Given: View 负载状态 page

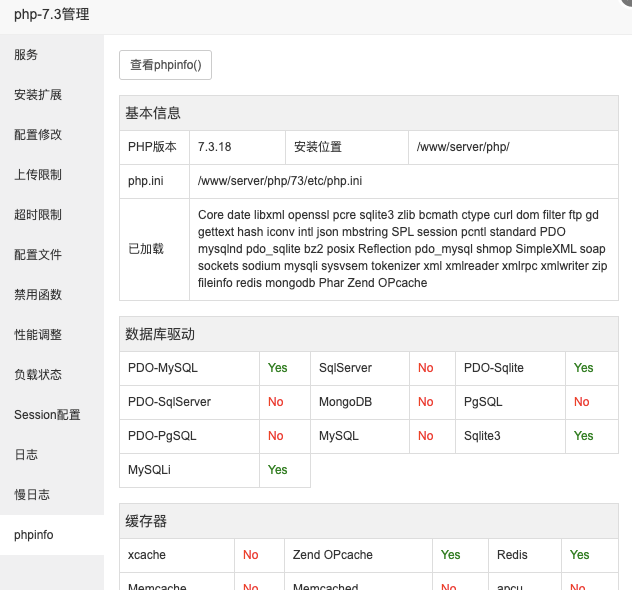Looking at the screenshot, I should 38,375.
